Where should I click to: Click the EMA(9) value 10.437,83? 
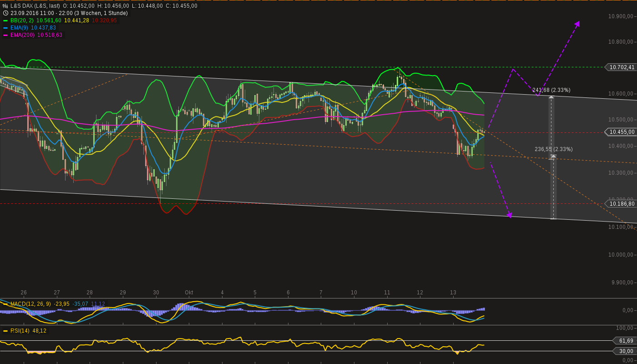(44, 28)
